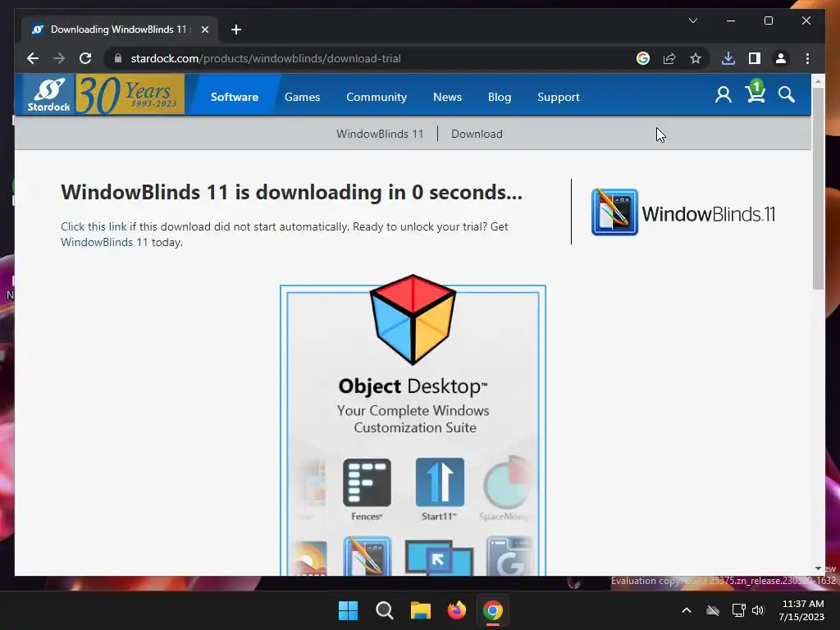Open the Games menu
Viewport: 840px width, 630px height.
click(x=302, y=97)
